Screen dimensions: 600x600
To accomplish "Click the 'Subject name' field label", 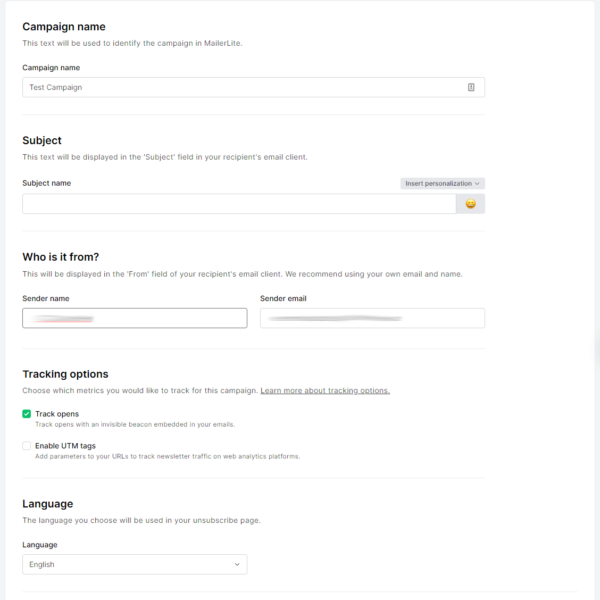I will 46,184.
